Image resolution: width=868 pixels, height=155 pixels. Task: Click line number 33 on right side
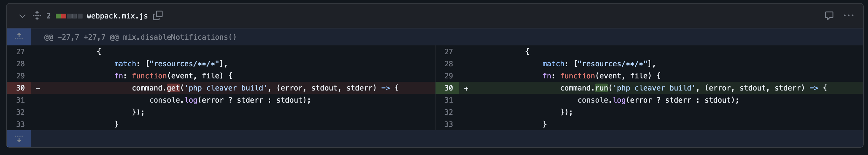[448, 124]
